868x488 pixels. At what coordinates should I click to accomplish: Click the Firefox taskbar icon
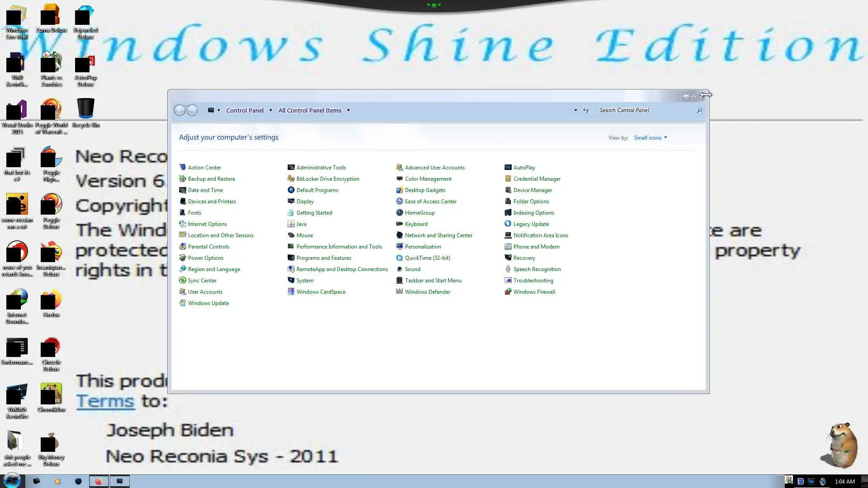[99, 481]
